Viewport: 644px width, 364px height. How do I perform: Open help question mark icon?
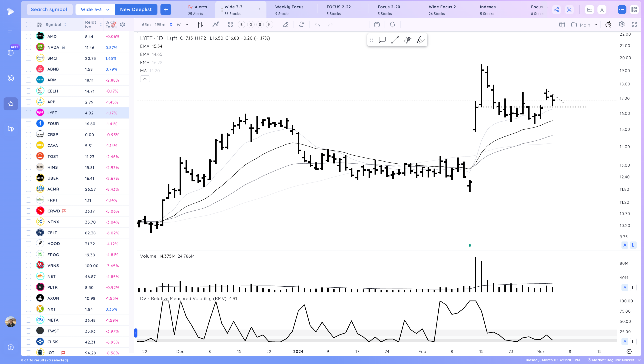[x=10, y=347]
